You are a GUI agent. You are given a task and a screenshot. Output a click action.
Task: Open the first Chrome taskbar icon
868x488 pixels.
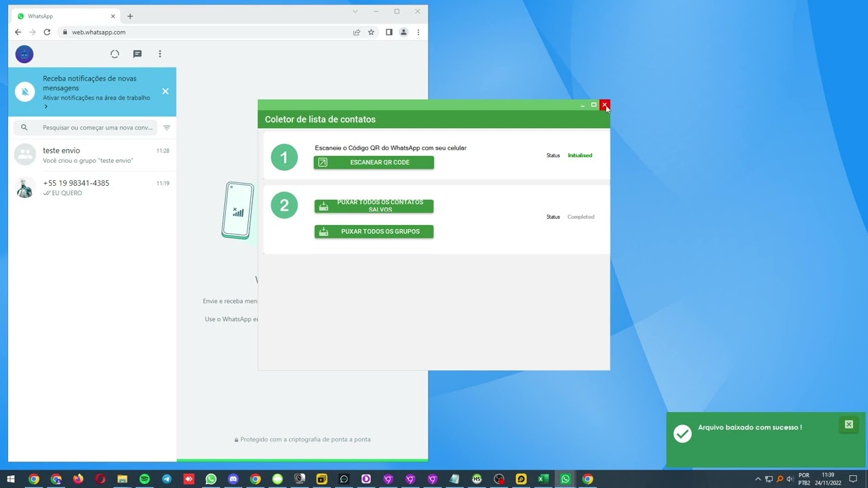(34, 479)
